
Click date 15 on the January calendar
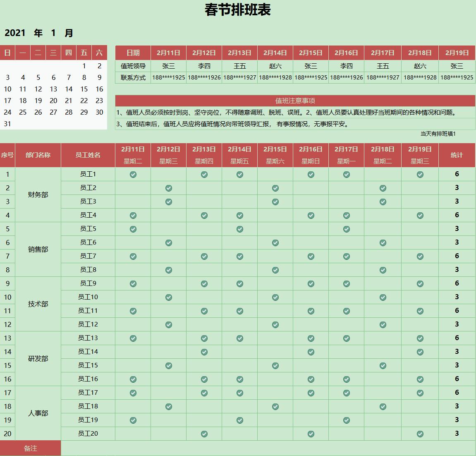point(84,89)
